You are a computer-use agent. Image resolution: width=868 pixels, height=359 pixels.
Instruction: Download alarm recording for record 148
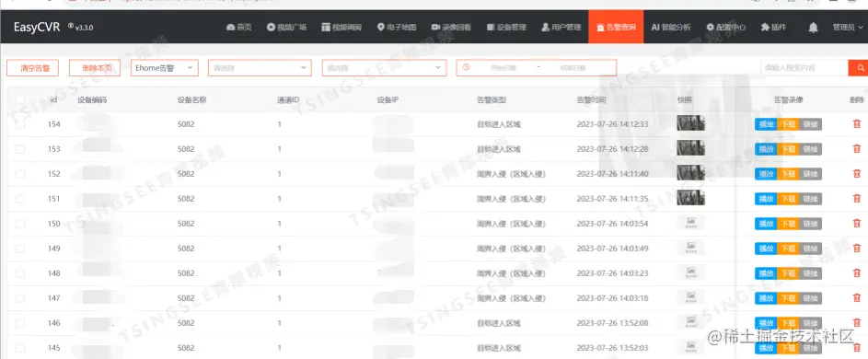point(788,273)
